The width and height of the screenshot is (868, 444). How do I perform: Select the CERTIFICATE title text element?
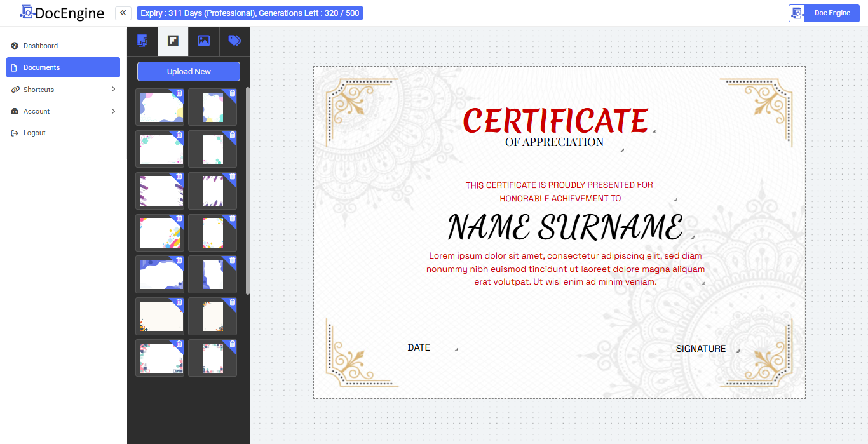point(555,120)
